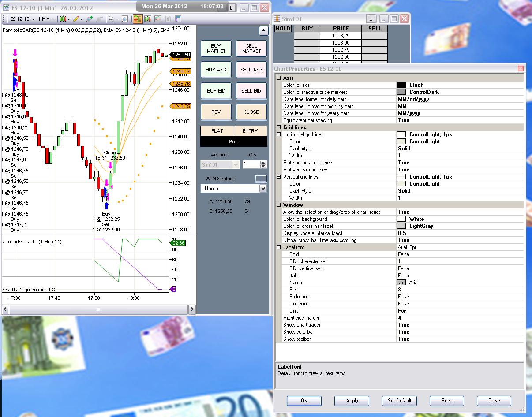Click the BUY ASK button
The image size is (532, 417).
[216, 70]
